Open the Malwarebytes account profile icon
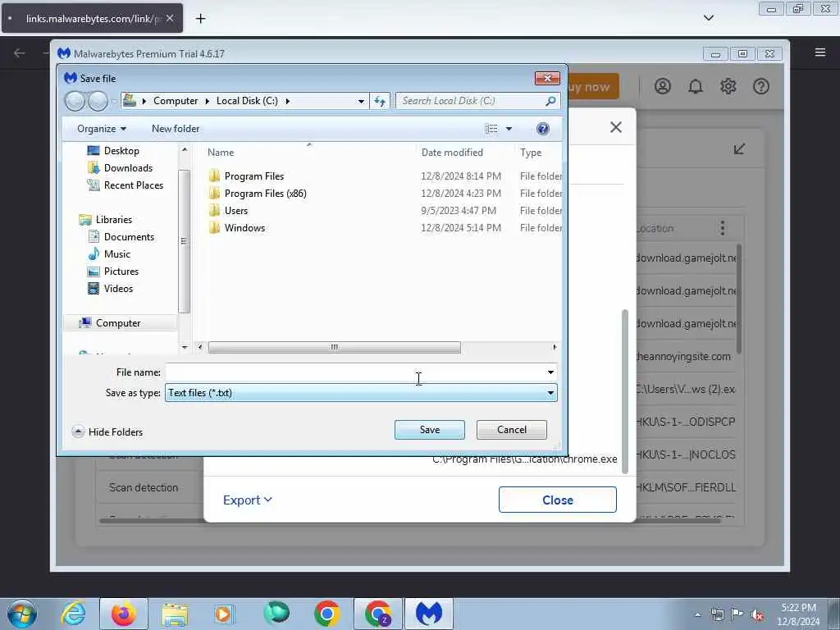Screen dimensions: 840x630 663,86
